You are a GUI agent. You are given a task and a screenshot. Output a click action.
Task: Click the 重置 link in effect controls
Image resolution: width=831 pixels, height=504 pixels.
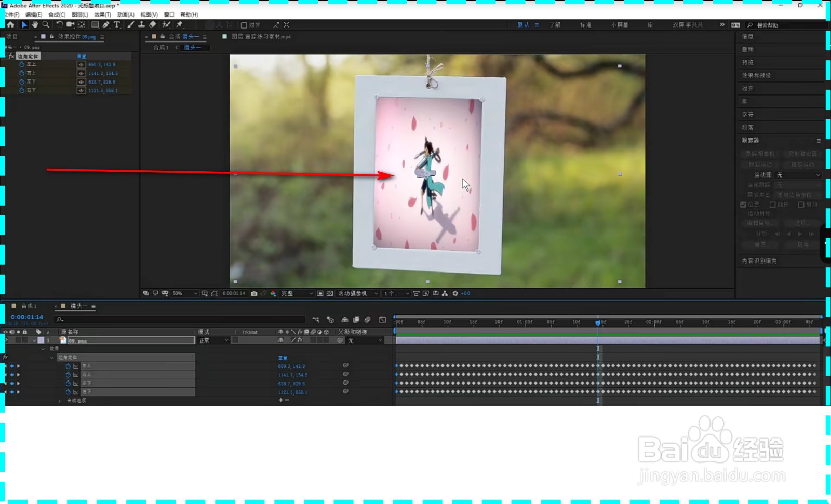click(x=82, y=56)
